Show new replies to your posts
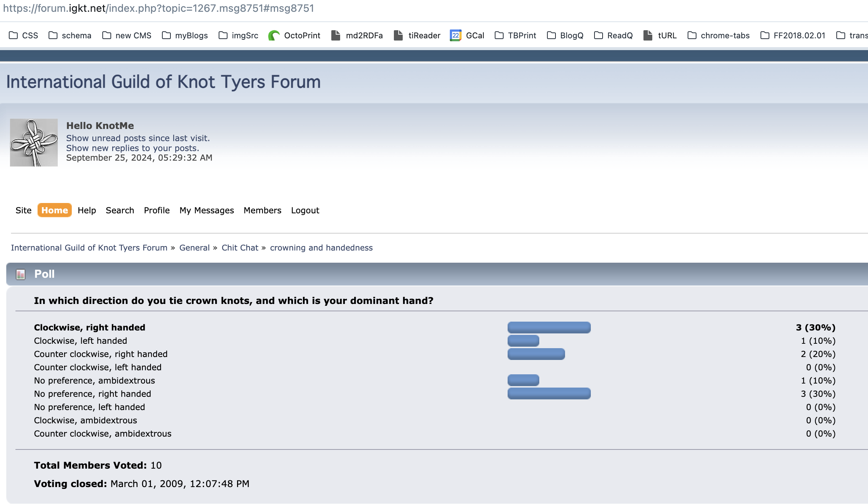 click(x=133, y=148)
